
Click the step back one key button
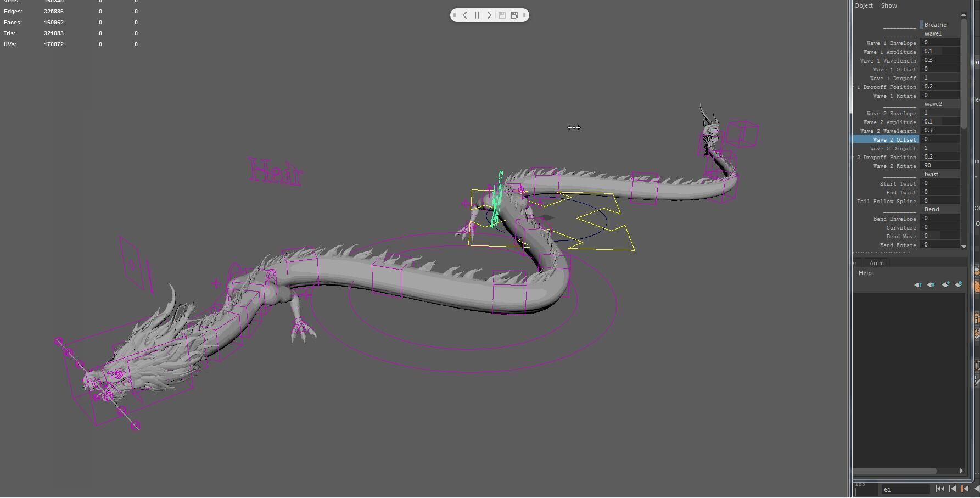[x=965, y=489]
